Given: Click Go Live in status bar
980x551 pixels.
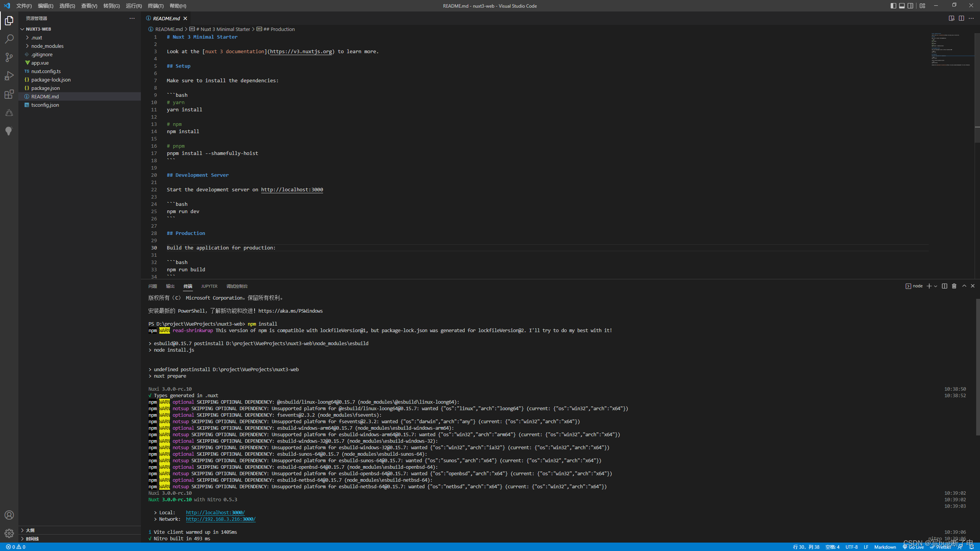Looking at the screenshot, I should click(913, 547).
